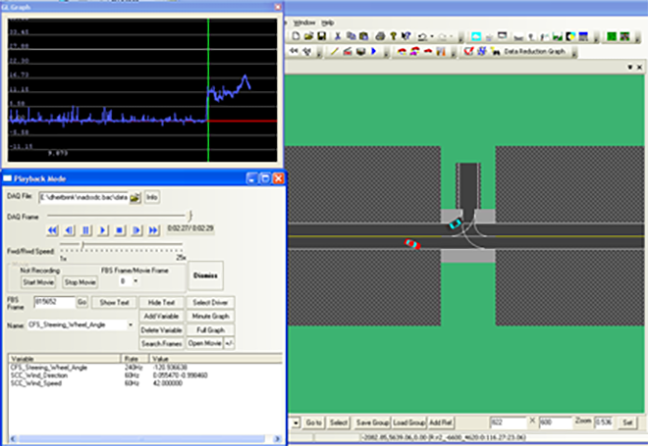Open the Help menu

328,21
